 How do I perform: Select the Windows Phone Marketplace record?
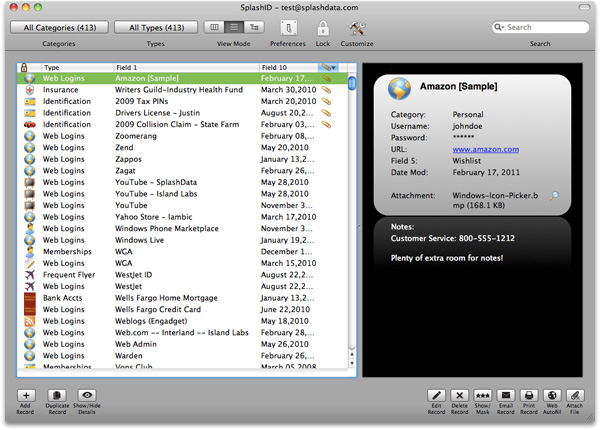183,228
